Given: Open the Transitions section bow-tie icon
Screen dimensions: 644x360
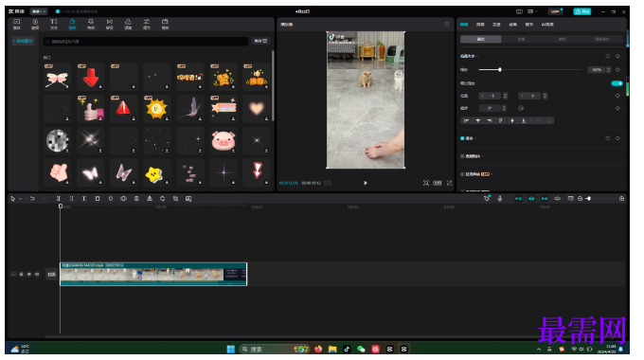Looking at the screenshot, I should 109,24.
